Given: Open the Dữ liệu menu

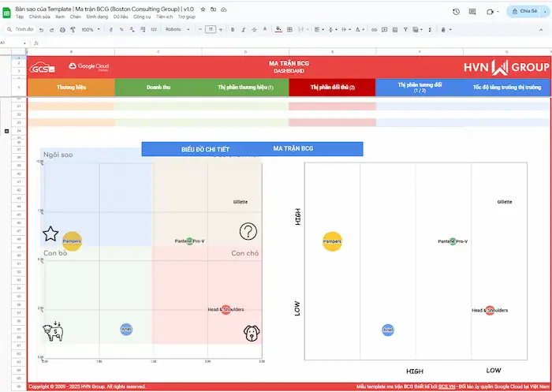Looking at the screenshot, I should pos(121,17).
